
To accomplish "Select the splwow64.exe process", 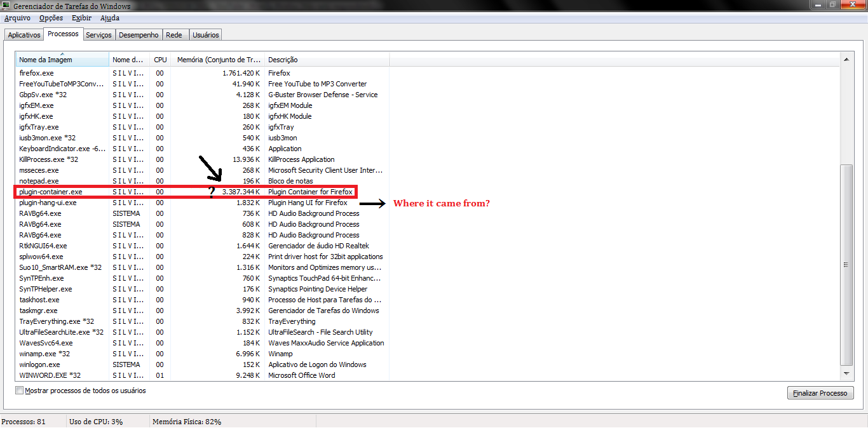I will click(203, 257).
